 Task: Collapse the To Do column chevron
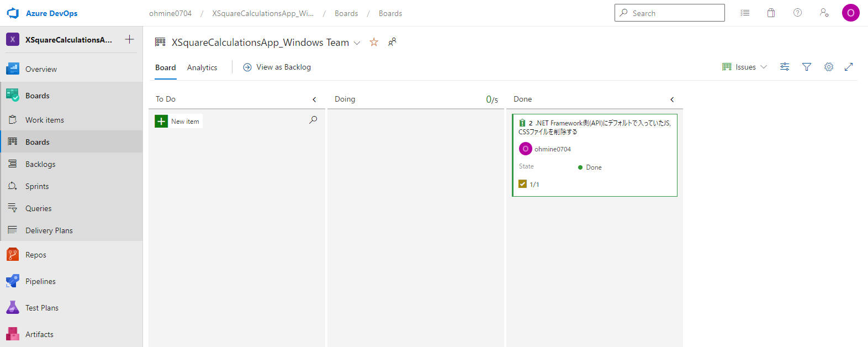coord(315,99)
